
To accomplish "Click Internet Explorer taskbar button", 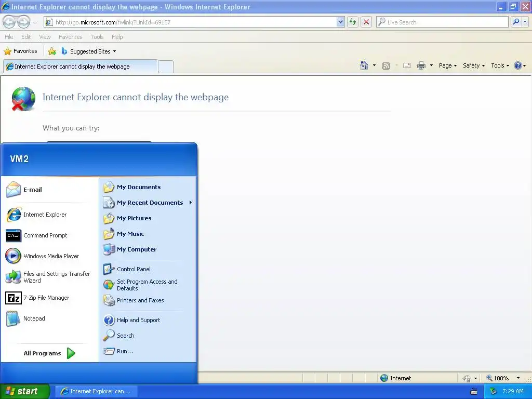I will coord(96,391).
